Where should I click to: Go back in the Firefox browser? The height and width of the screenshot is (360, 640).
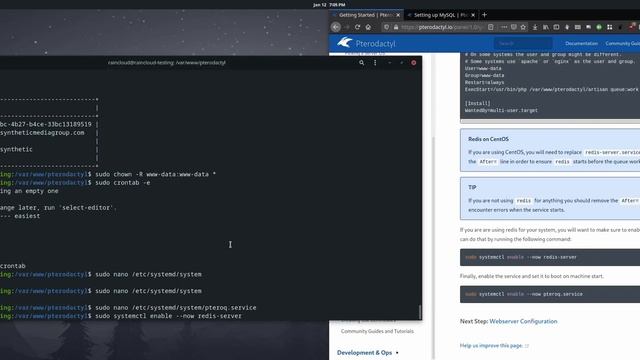(336, 27)
